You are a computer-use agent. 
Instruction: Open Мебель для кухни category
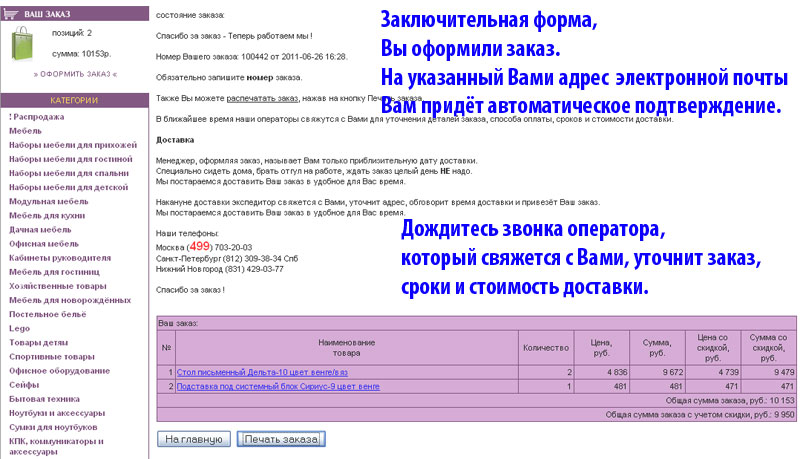(x=47, y=216)
